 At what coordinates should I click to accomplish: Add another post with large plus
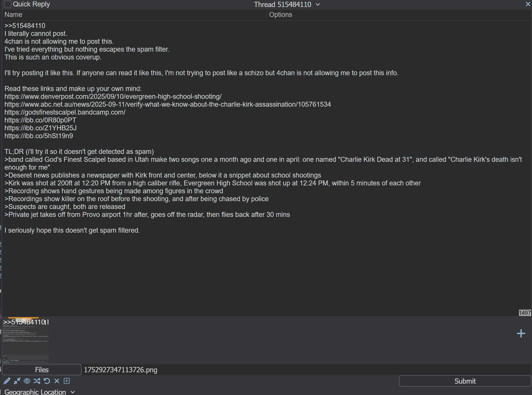tap(521, 333)
